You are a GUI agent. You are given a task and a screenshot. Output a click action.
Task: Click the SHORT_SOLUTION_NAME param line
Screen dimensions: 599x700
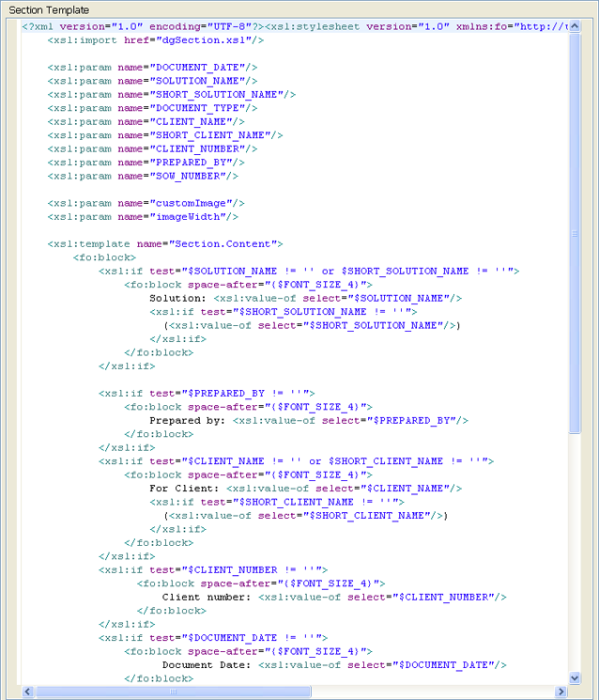coord(172,95)
